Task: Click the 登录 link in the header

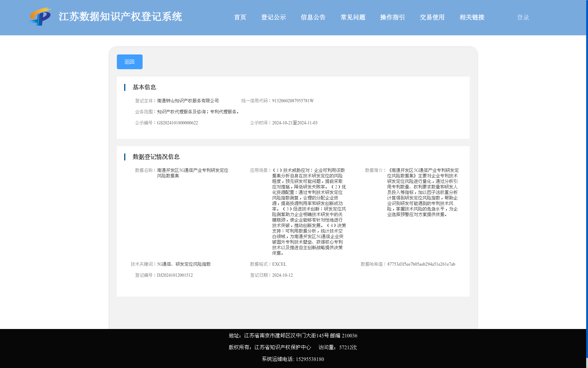Action: coord(523,17)
